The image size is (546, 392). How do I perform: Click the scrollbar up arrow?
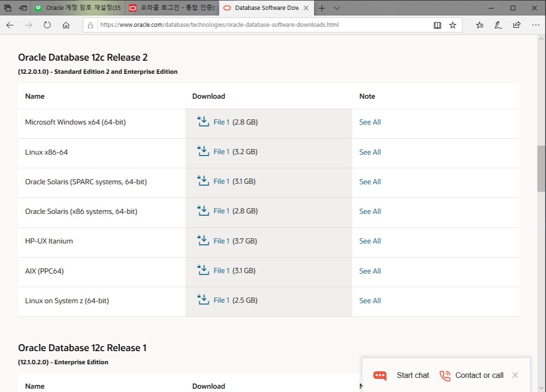(x=541, y=39)
